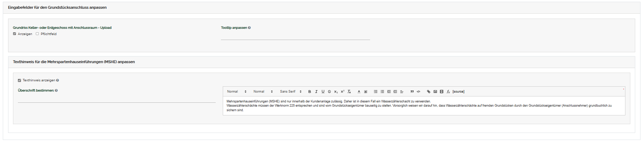Toggle bold formatting in the editor
The width and height of the screenshot is (644, 141).
309,92
